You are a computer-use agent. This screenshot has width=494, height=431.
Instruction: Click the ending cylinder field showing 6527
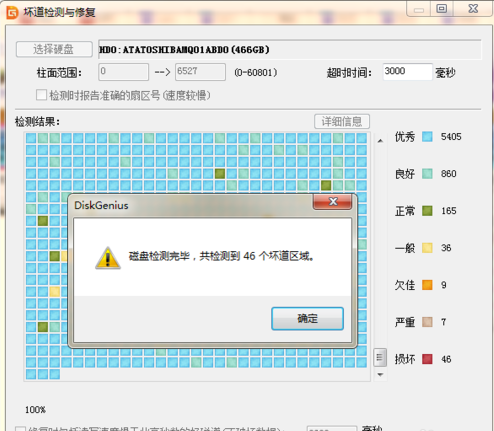(200, 72)
